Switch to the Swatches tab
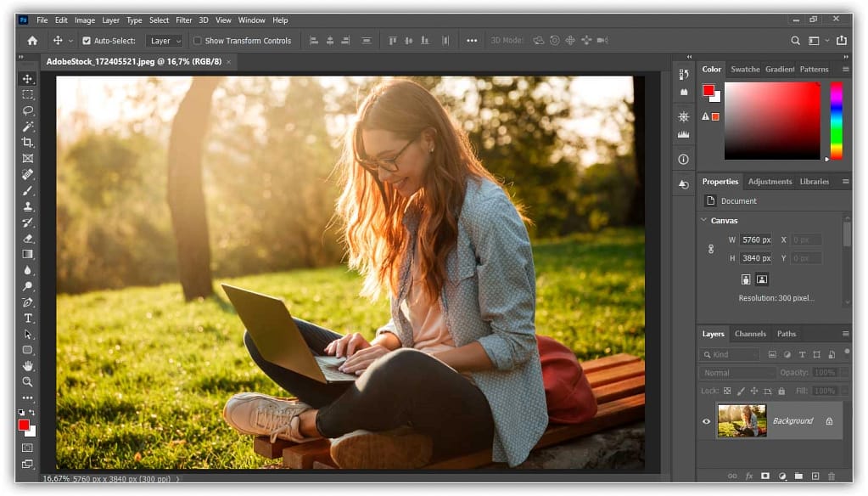This screenshot has height=496, width=868. (745, 70)
